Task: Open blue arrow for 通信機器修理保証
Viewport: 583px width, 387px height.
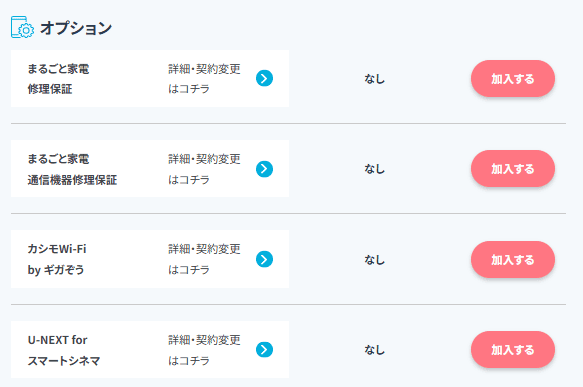Action: pyautogui.click(x=264, y=169)
